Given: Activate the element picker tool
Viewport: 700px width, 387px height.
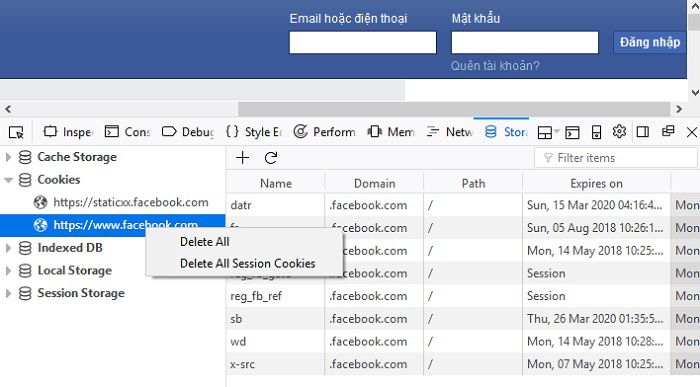Looking at the screenshot, I should (16, 132).
